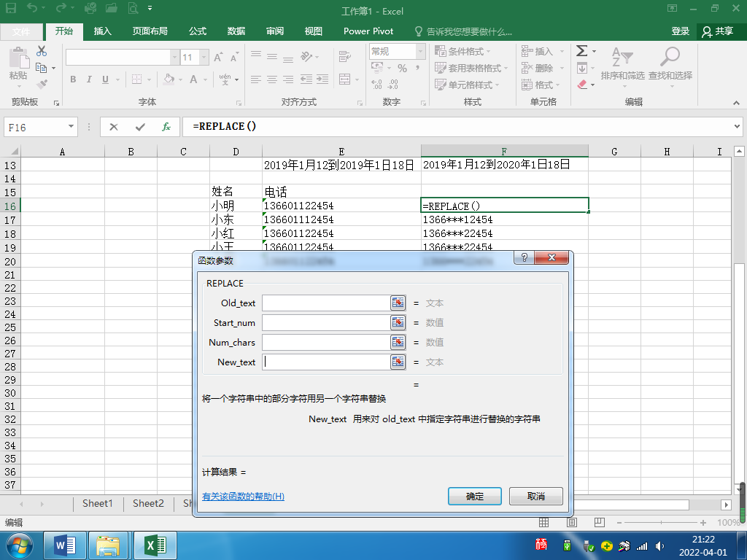Screen dimensions: 747x560
Task: Click the Format Painter brush icon
Action: pyautogui.click(x=42, y=85)
